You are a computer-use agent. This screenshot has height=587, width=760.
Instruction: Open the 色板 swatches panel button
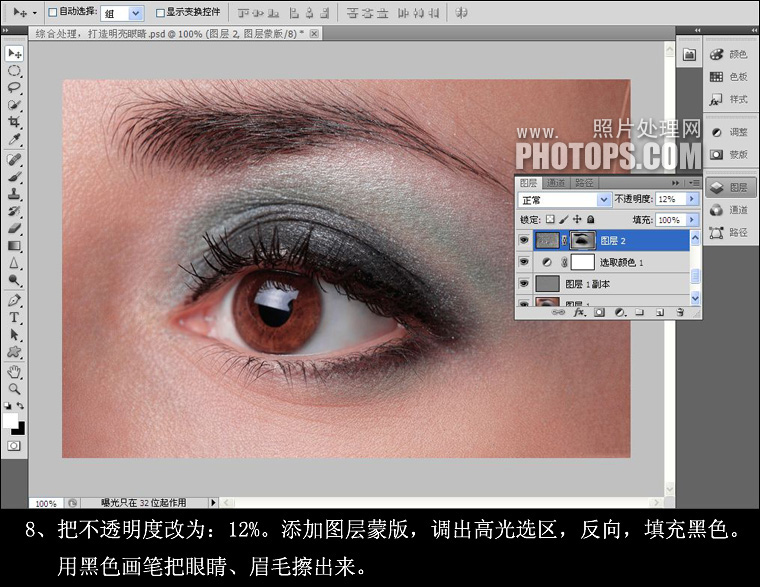pyautogui.click(x=730, y=77)
